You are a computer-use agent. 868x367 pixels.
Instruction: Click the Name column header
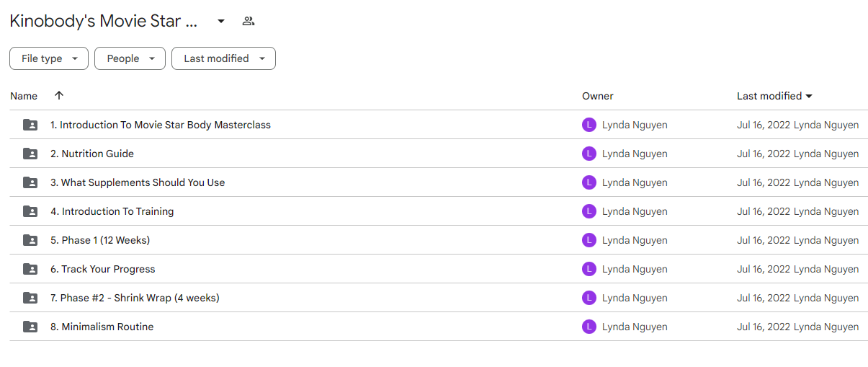(24, 96)
